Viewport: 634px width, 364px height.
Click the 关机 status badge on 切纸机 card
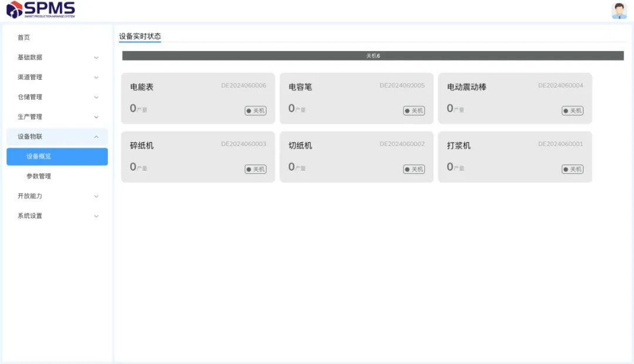[414, 169]
